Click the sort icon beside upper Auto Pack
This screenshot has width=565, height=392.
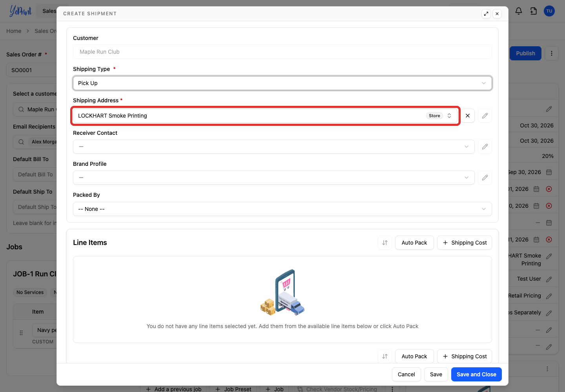click(385, 243)
